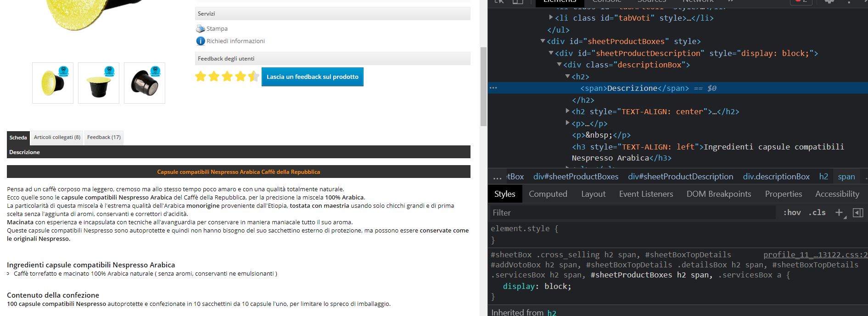Viewport: 868px width, 316px height.
Task: Click the orange Capsule compatibili Nespresso heading
Action: click(239, 172)
